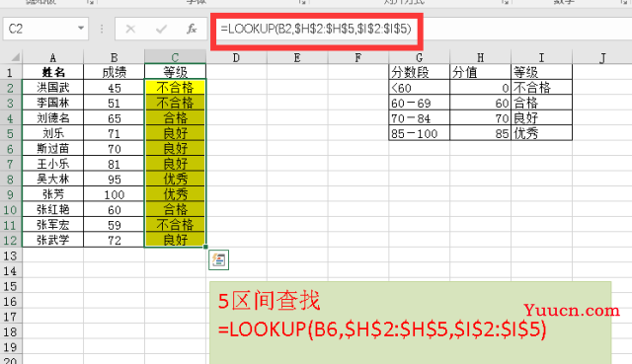
Task: Click name cell 王小乐
Action: click(x=52, y=164)
